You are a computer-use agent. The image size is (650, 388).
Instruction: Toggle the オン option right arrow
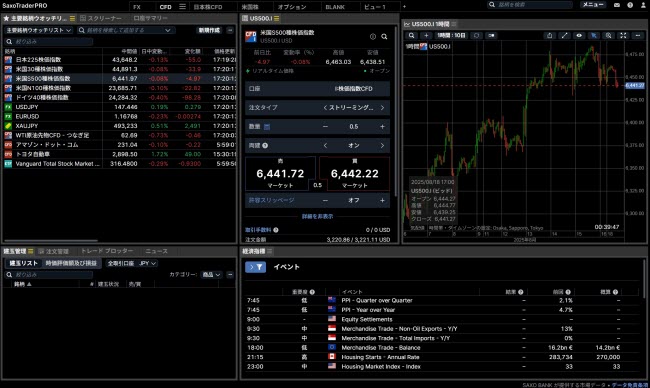[x=382, y=146]
